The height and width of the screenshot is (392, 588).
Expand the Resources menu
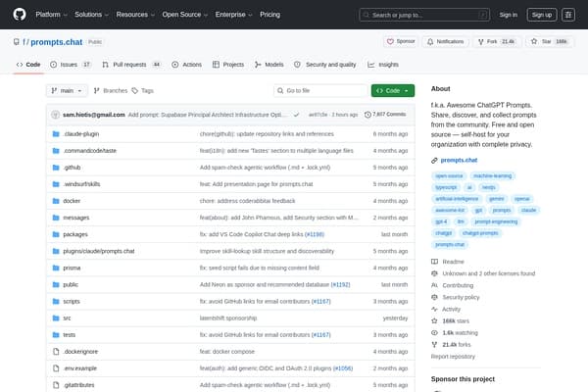pyautogui.click(x=135, y=15)
